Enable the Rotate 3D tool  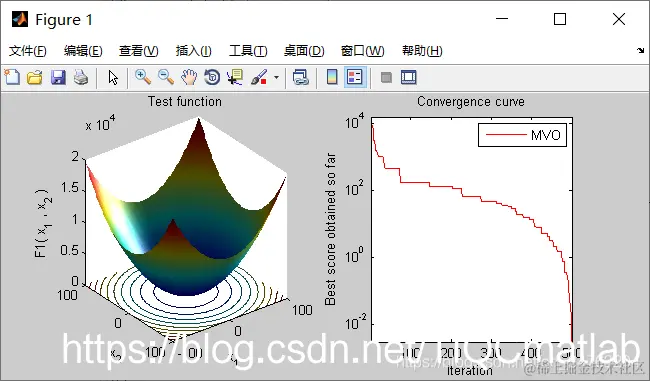pyautogui.click(x=212, y=77)
